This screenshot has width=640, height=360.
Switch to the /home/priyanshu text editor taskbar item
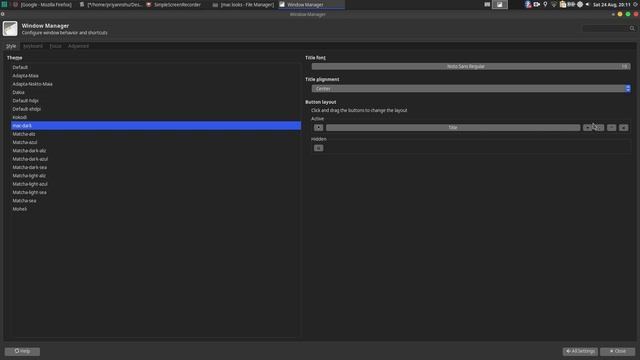point(111,4)
